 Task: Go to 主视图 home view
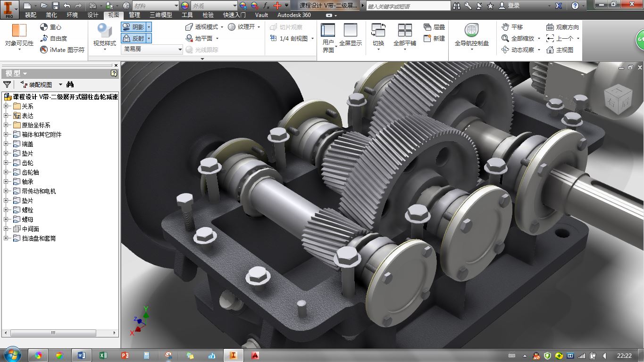pyautogui.click(x=560, y=50)
